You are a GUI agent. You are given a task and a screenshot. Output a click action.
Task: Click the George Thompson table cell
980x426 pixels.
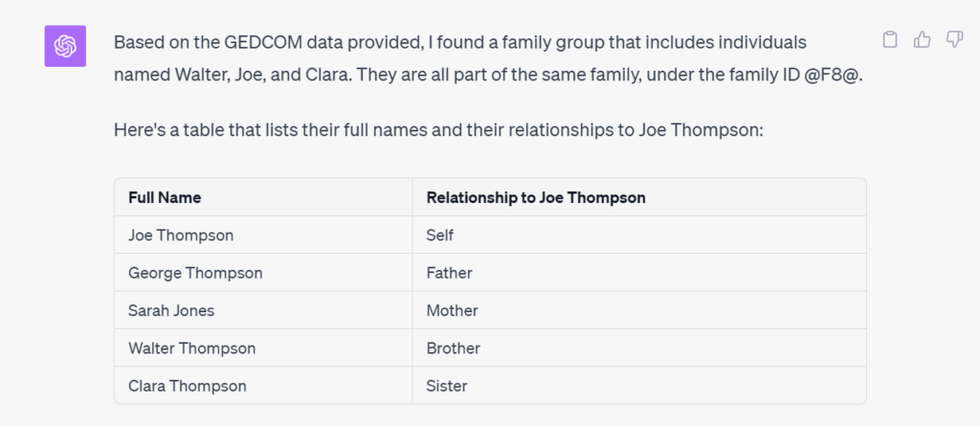(263, 273)
